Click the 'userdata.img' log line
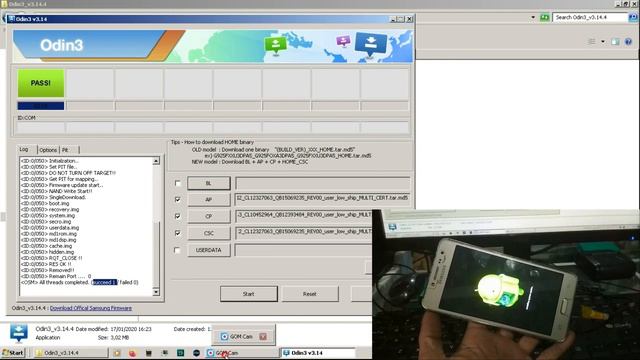Image resolution: width=640 pixels, height=360 pixels. (50, 228)
